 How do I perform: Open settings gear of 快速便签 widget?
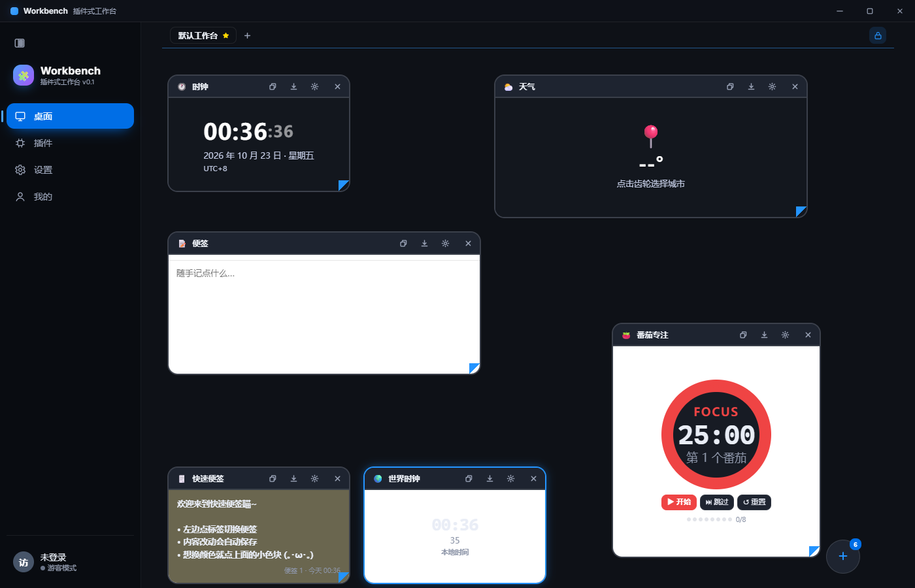point(314,479)
